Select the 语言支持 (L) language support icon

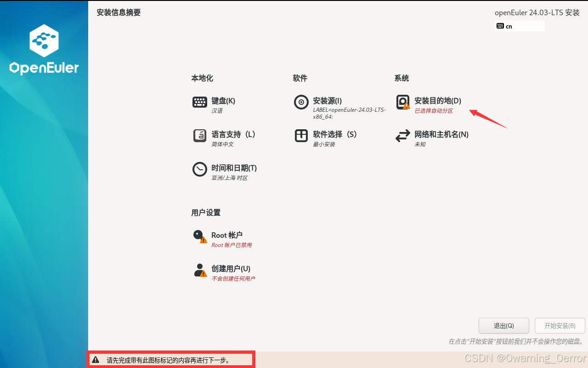click(x=199, y=135)
